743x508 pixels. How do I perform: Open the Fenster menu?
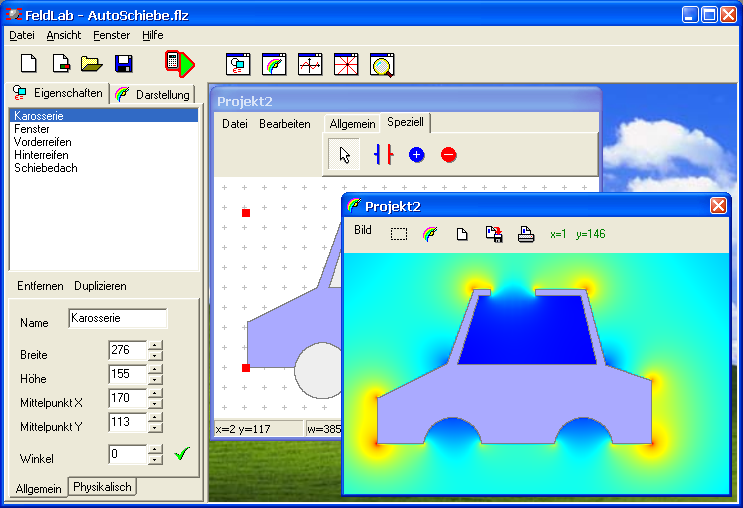coord(111,35)
